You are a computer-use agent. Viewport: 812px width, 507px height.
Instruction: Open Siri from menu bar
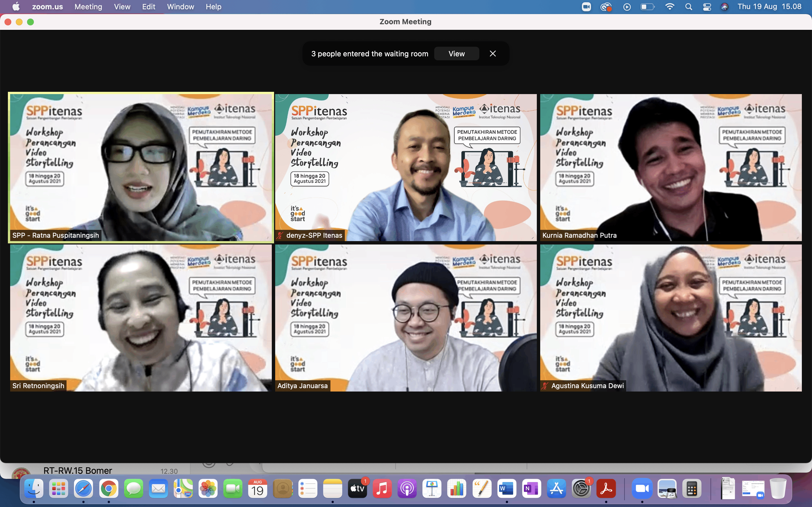(x=724, y=7)
